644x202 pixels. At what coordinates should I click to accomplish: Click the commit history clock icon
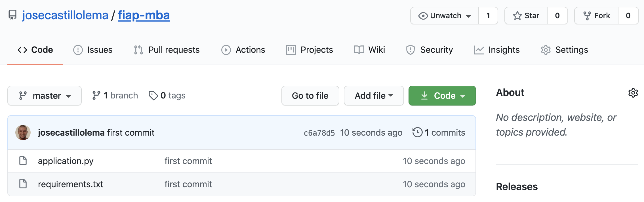[x=417, y=132]
